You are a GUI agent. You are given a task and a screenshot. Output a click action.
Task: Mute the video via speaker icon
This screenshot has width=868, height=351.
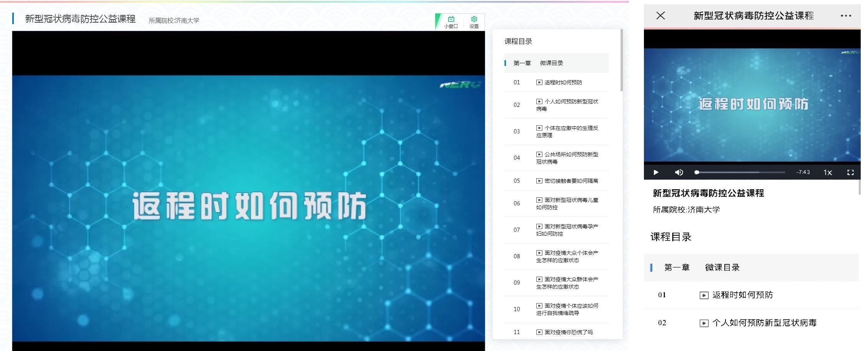point(679,172)
